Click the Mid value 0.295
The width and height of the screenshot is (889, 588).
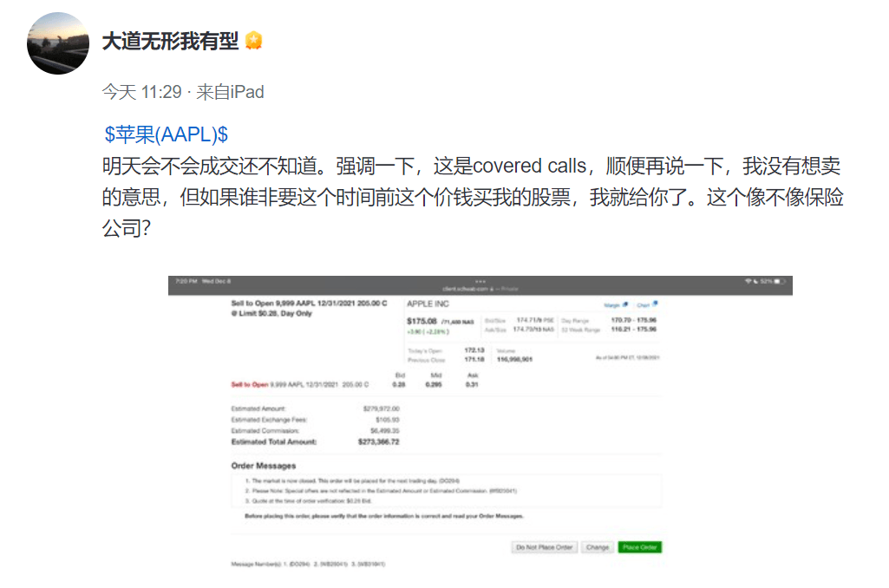click(434, 384)
